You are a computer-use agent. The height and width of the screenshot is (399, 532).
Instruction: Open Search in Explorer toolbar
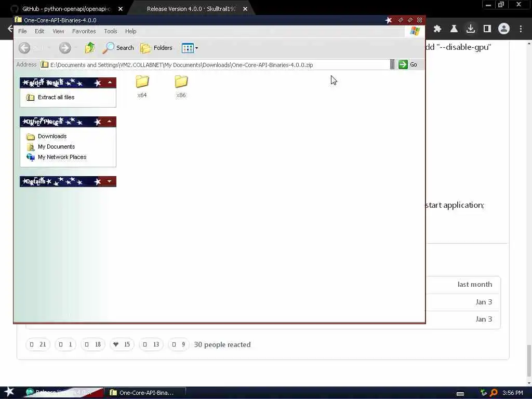pos(118,48)
